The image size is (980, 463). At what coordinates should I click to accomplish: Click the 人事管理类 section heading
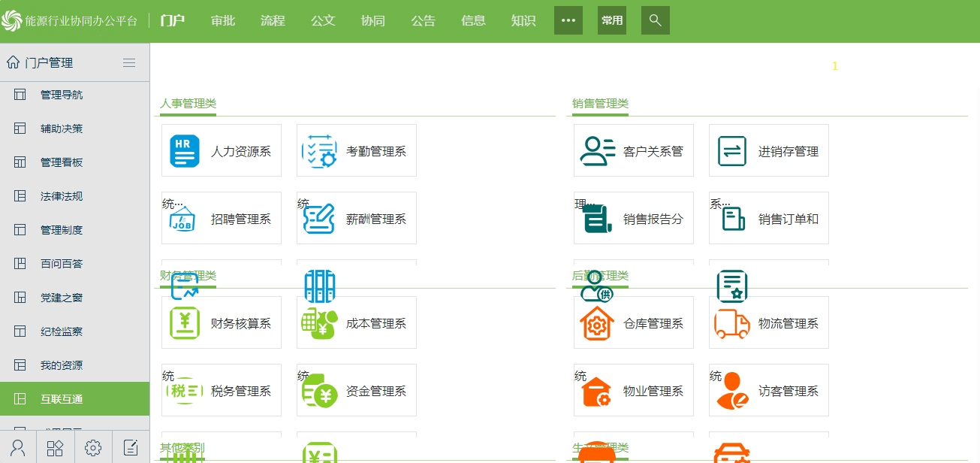coord(188,104)
